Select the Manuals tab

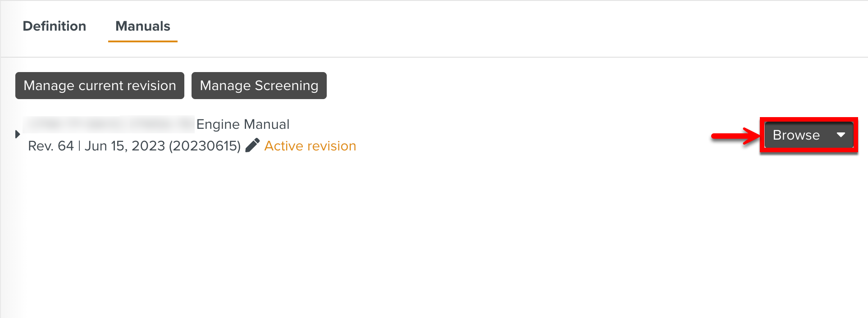point(143,26)
